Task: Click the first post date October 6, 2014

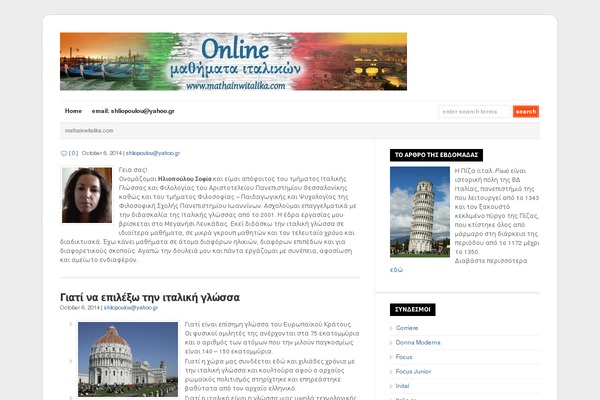Action: click(101, 153)
